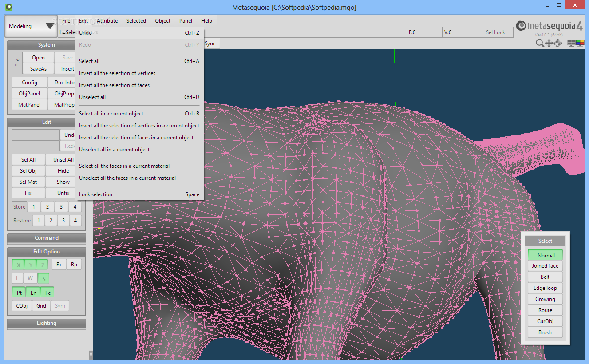Choose Normal selection mode
589x364 pixels.
point(546,255)
